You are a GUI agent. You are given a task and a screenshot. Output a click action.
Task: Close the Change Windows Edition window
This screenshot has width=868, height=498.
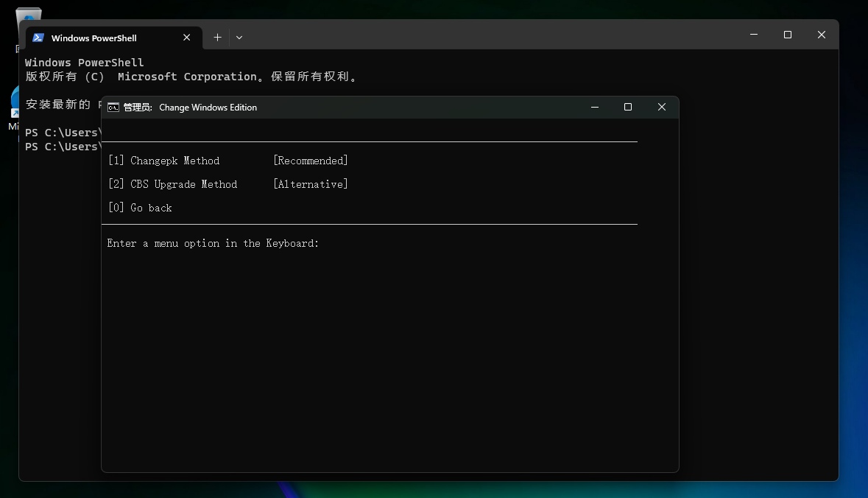[x=662, y=108]
